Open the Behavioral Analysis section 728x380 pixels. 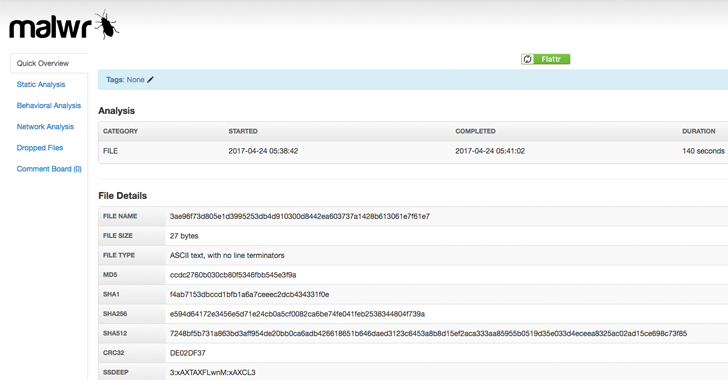coord(49,105)
